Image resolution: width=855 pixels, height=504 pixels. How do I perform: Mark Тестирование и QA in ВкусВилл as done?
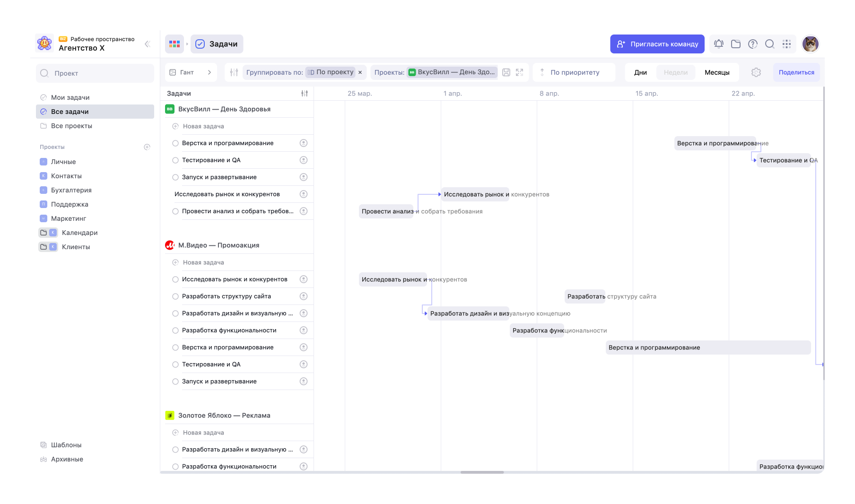click(x=175, y=160)
